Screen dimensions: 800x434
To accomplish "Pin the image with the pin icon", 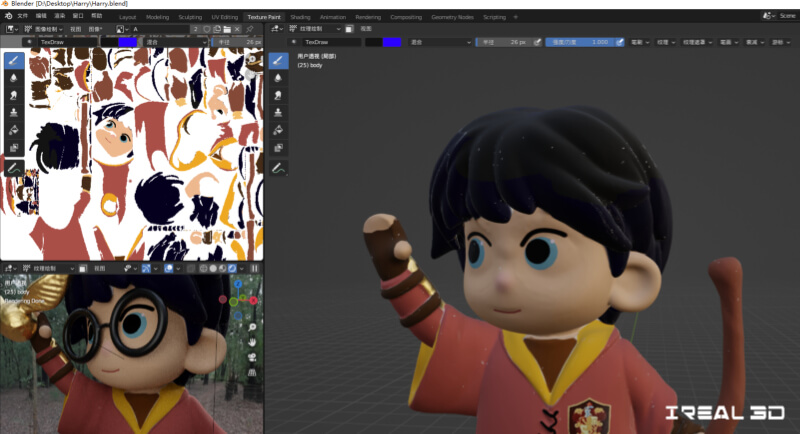I will (x=249, y=29).
